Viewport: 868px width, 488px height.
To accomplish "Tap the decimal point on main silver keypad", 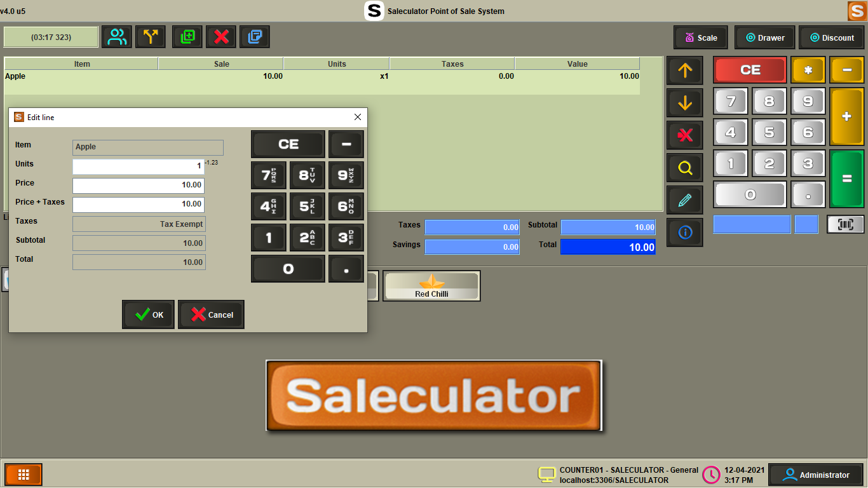I will point(808,194).
